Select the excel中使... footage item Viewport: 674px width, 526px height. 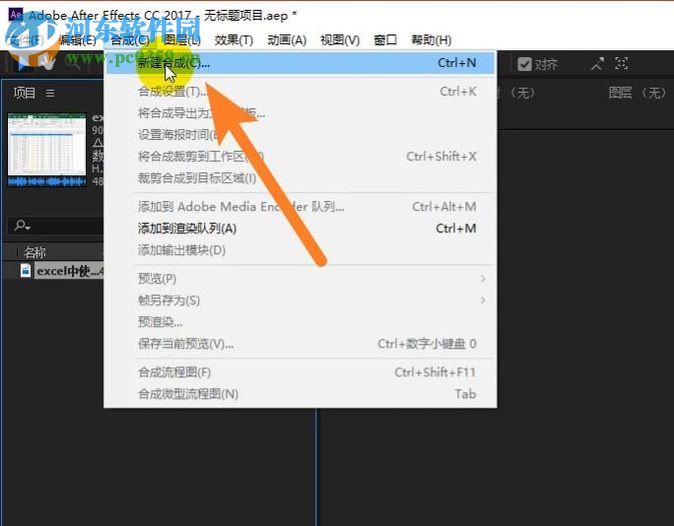pyautogui.click(x=70, y=271)
